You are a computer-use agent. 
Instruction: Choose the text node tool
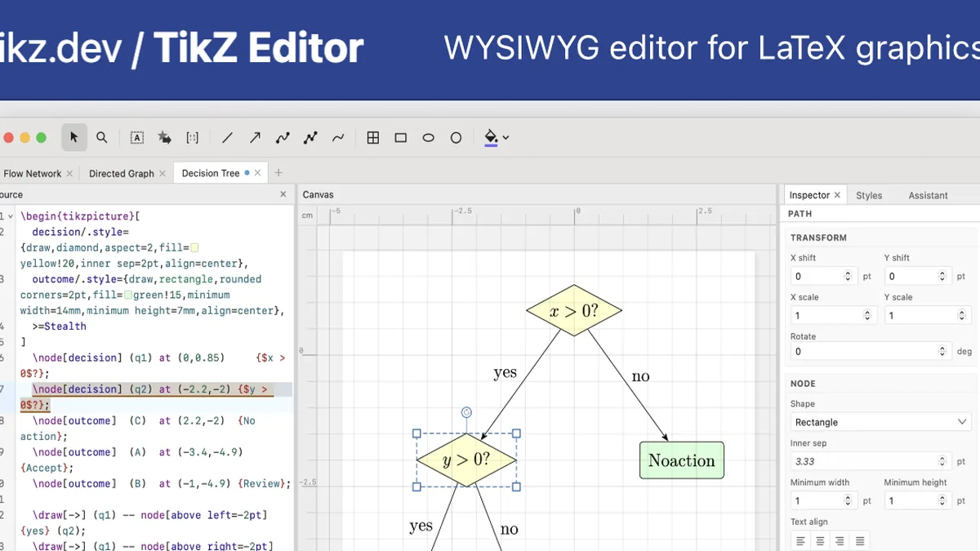[137, 138]
